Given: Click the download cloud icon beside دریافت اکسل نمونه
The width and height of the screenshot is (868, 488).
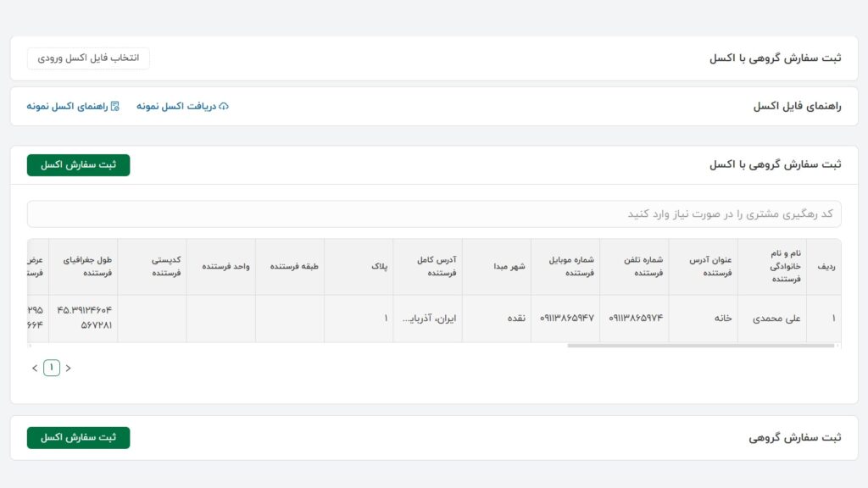Looking at the screenshot, I should [x=224, y=107].
